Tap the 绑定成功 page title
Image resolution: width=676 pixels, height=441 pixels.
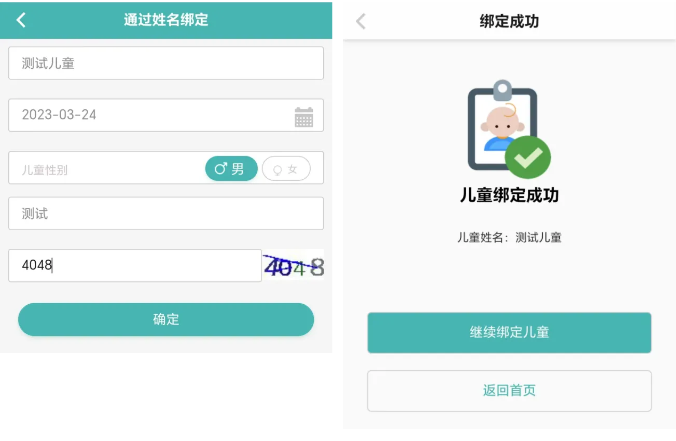tap(509, 21)
